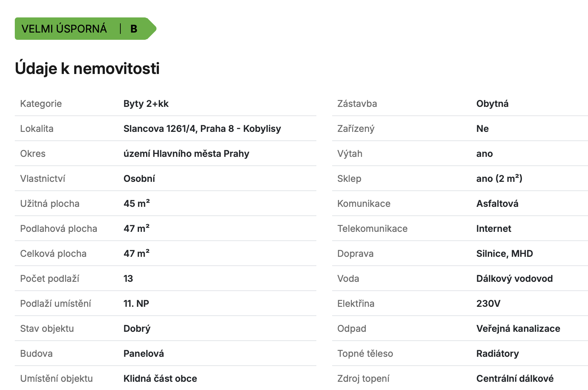Click the Veřejná kanalizace value

coord(518,329)
